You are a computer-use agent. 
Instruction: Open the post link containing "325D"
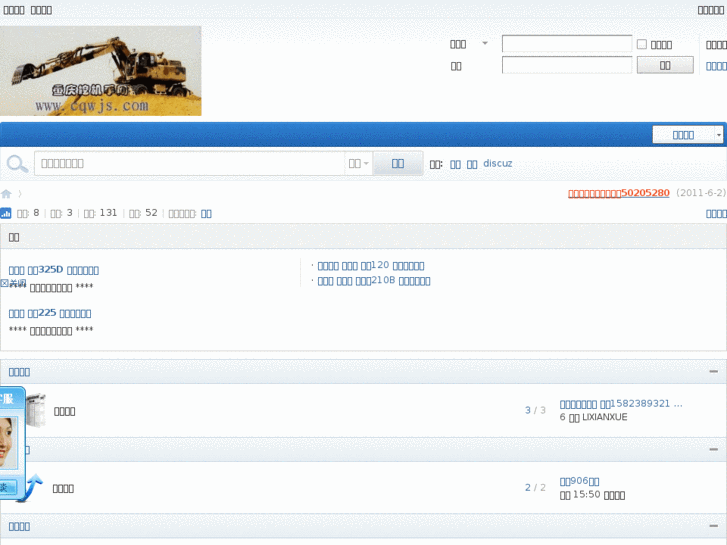point(53,270)
